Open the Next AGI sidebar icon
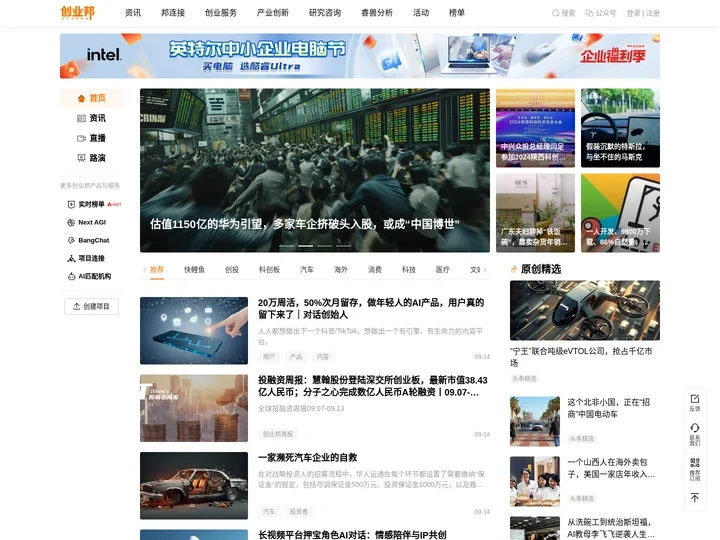720x540 pixels. [71, 223]
